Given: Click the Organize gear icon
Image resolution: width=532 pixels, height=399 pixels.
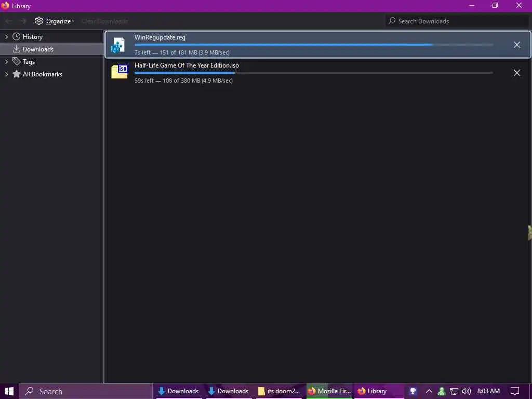Looking at the screenshot, I should [39, 21].
